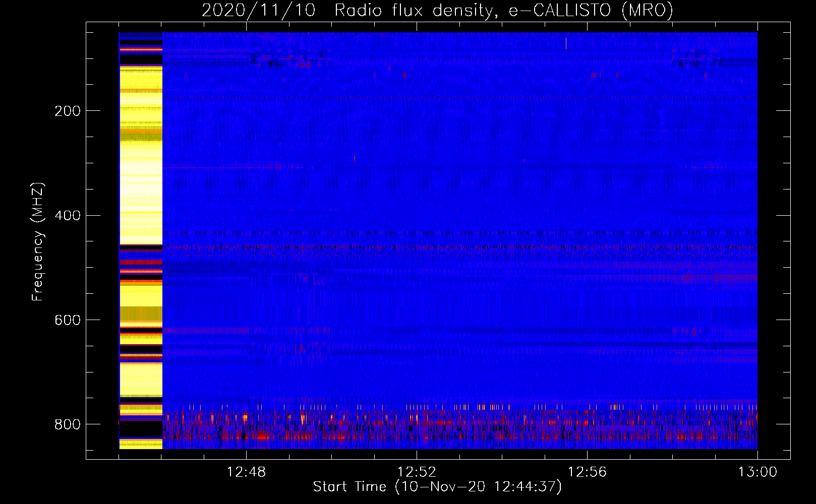
Task: Click the 400 frequency tick label
Action: [x=68, y=216]
